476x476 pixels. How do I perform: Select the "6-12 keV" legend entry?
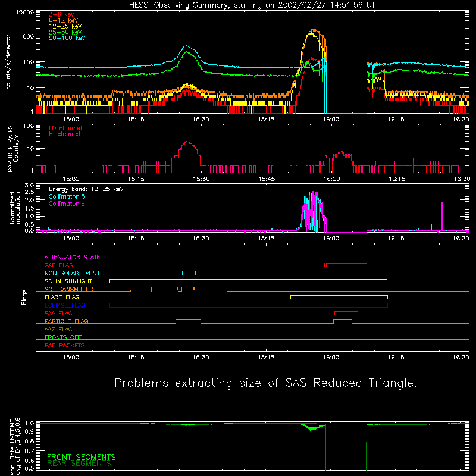point(64,20)
